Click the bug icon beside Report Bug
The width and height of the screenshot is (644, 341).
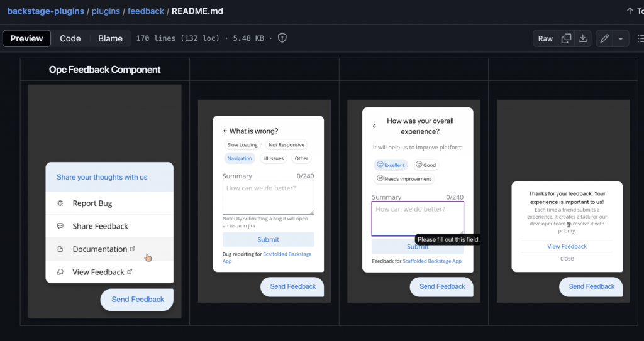click(x=60, y=203)
